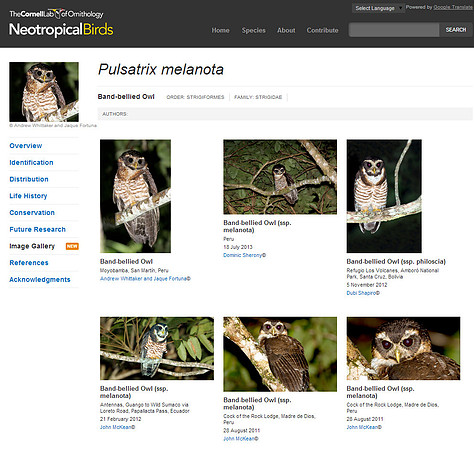Click the Band-bellied Owl common name heading
The image size is (474, 450).
coord(126,97)
